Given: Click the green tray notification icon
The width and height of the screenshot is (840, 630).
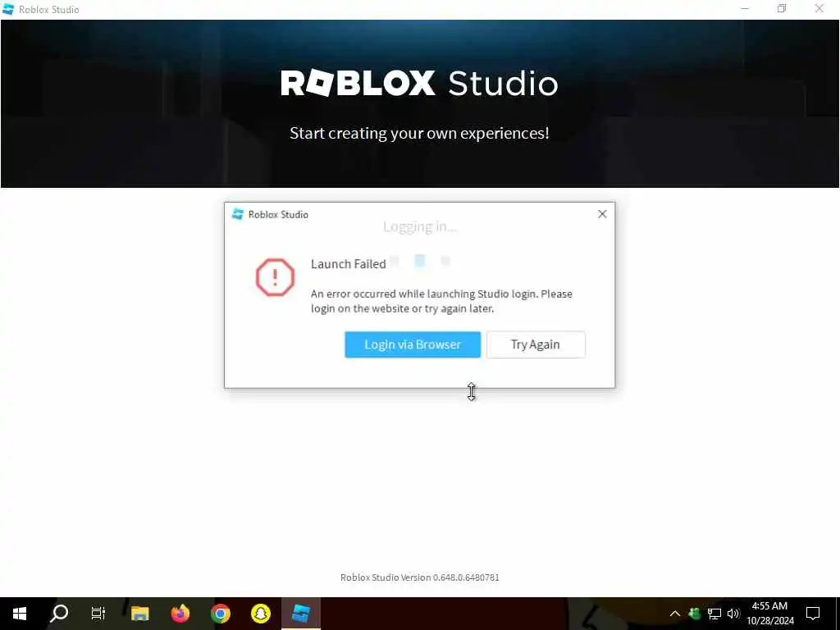Looking at the screenshot, I should coord(695,614).
